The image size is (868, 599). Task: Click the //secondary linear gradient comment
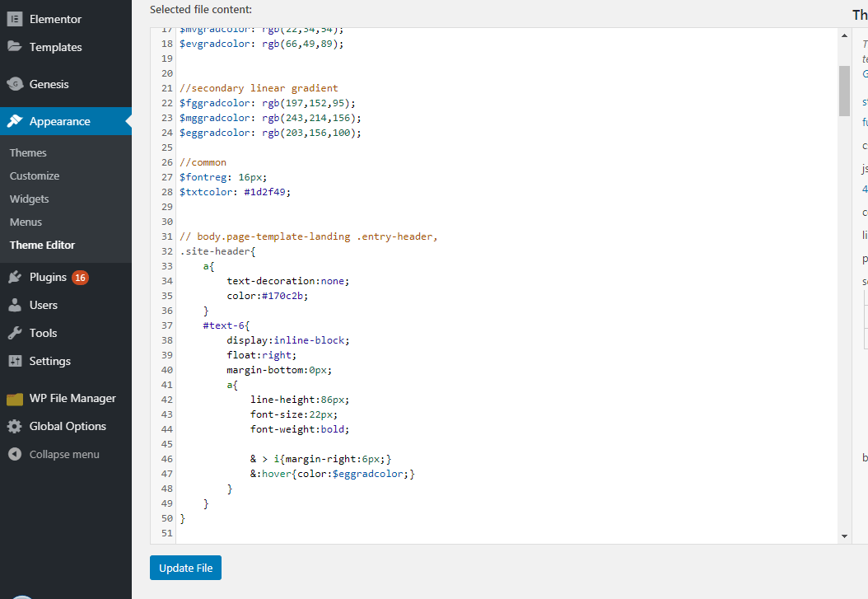click(259, 88)
